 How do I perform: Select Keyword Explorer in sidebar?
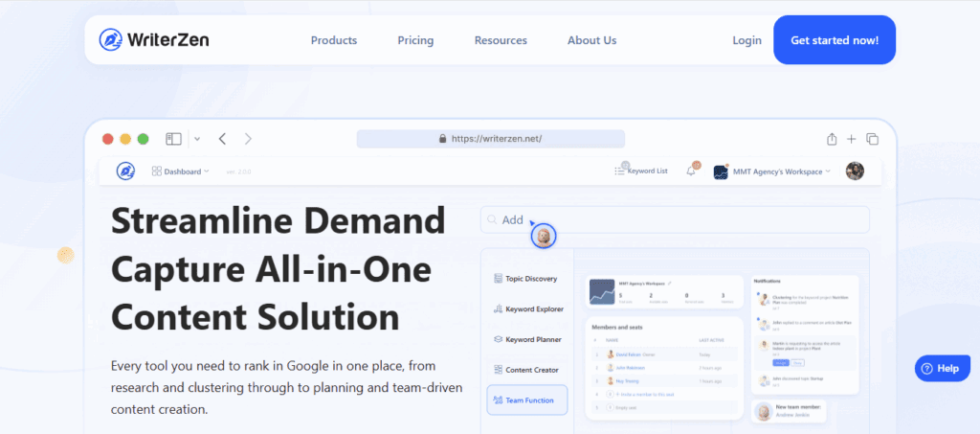tap(528, 308)
